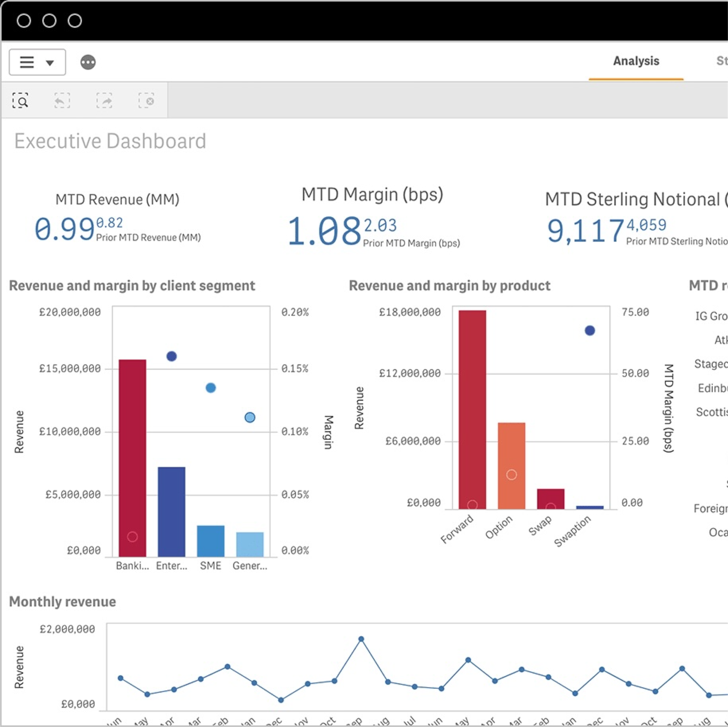Switch to the Analysis tab
This screenshot has width=728, height=727.
pos(636,61)
